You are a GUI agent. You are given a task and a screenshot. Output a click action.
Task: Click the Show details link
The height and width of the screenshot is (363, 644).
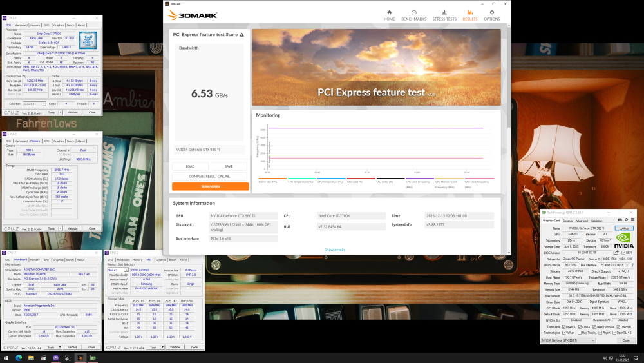pyautogui.click(x=335, y=250)
